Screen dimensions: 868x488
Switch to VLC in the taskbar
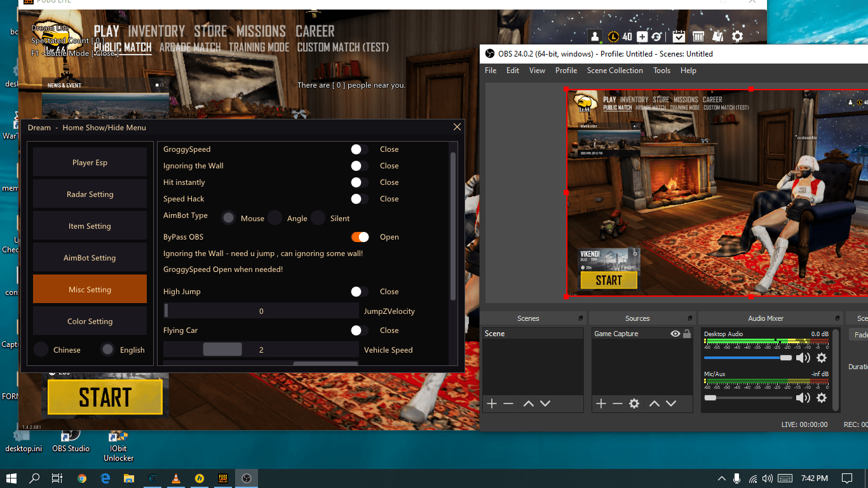pos(176,478)
